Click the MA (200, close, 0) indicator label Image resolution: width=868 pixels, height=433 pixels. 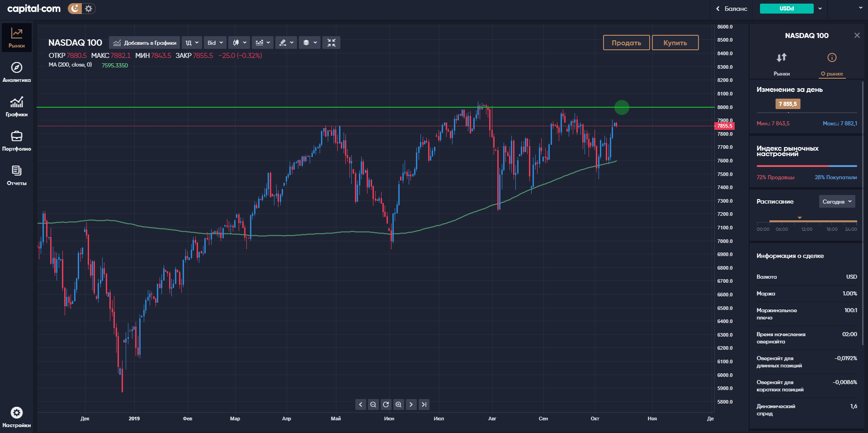[70, 65]
